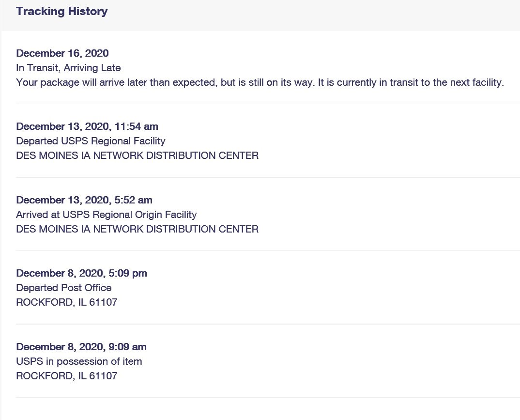Screen dimensions: 520x420
Task: Click USPS in possession of item status
Action: [79, 361]
